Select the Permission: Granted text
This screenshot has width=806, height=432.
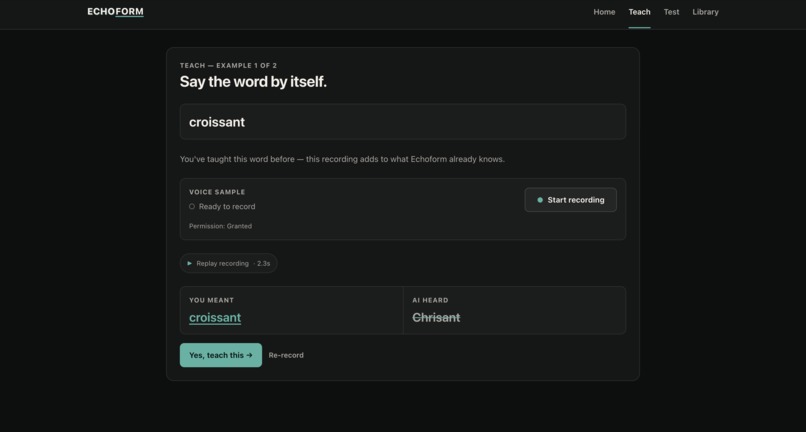tap(220, 226)
